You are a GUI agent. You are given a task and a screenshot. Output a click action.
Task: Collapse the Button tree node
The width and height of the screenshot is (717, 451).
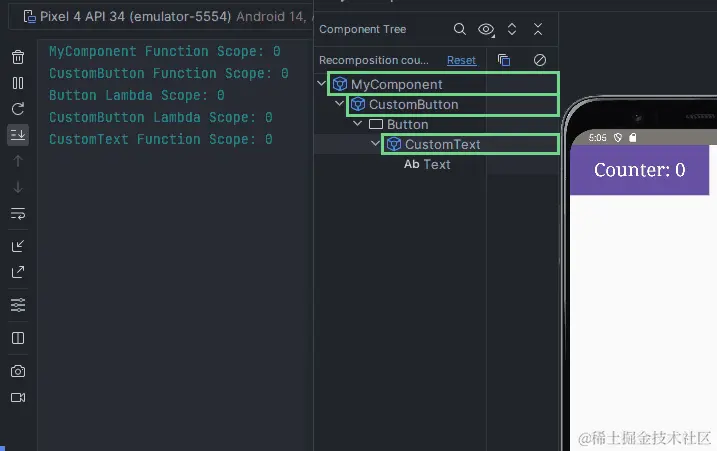pos(358,123)
